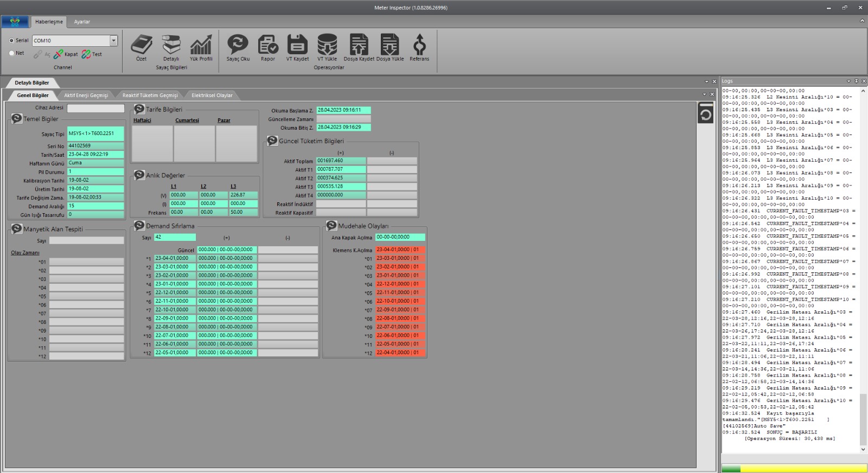Generate a report with the Rapor icon
This screenshot has width=868, height=473.
pyautogui.click(x=267, y=45)
